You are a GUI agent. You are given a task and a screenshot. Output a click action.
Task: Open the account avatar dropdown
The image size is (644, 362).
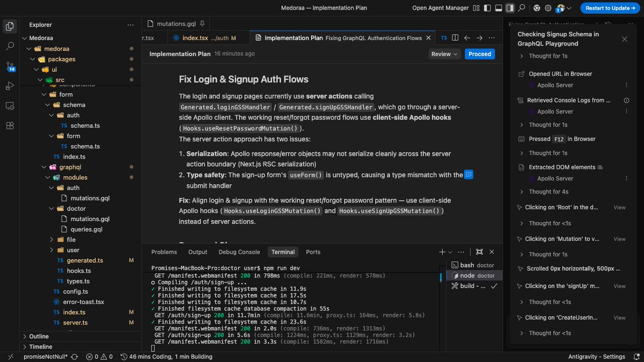[563, 8]
